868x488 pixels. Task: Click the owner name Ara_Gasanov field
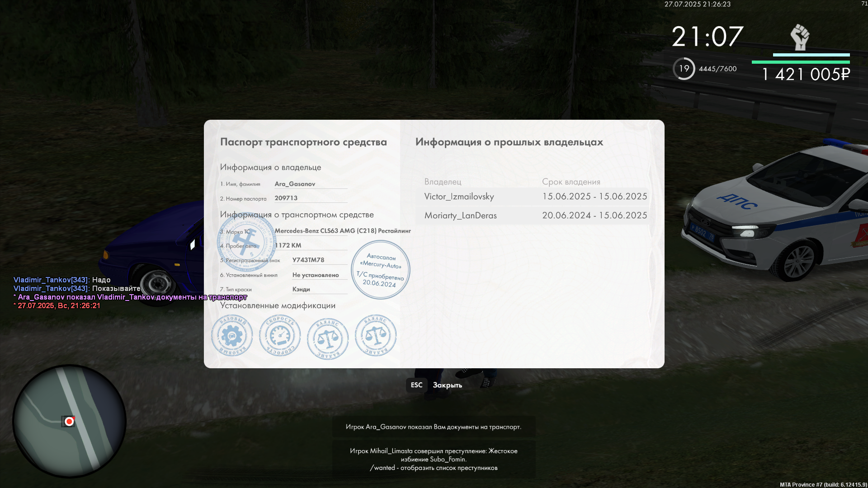tap(311, 184)
